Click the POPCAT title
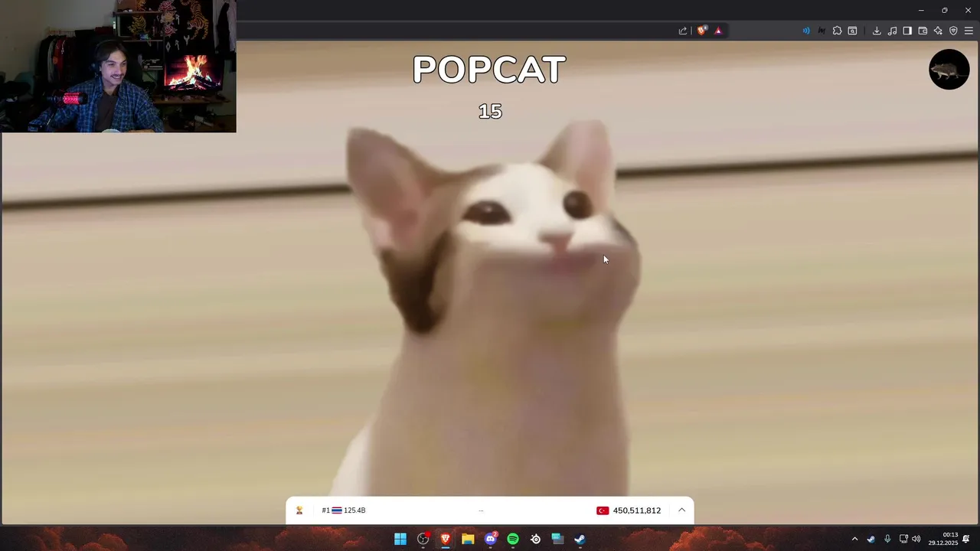Screen dimensions: 980x551 click(x=489, y=70)
